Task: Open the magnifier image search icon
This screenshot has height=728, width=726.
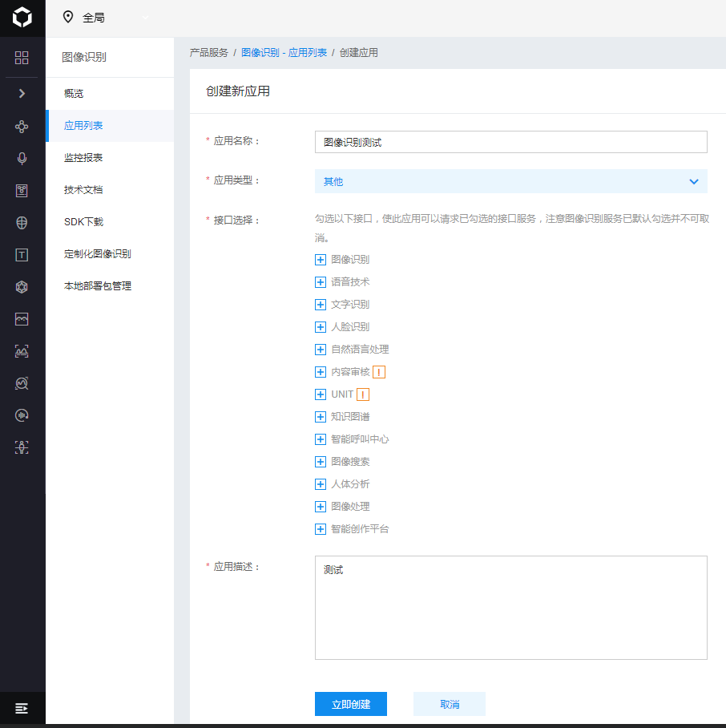Action: 22,383
